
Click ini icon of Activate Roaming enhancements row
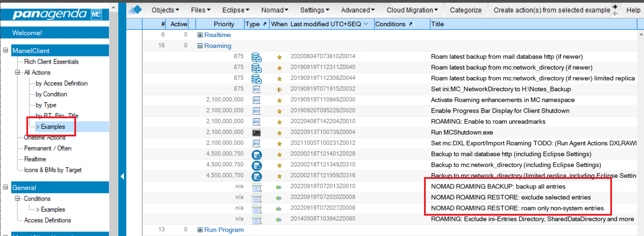[x=256, y=100]
